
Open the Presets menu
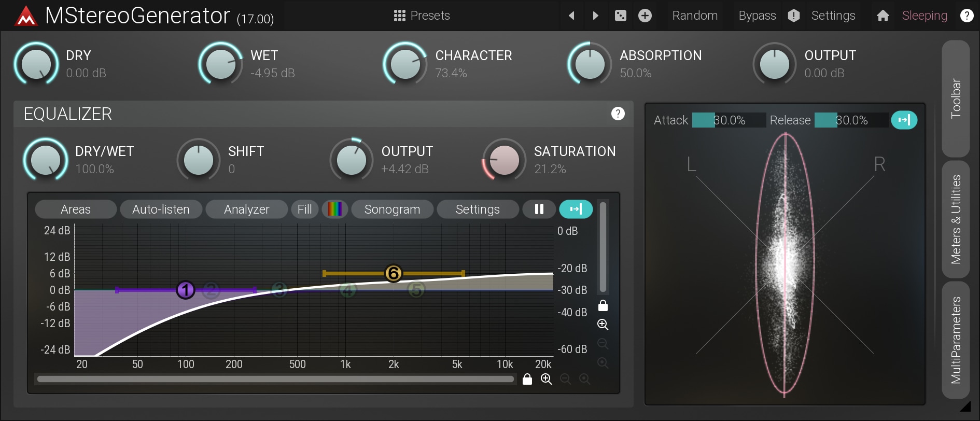point(422,16)
